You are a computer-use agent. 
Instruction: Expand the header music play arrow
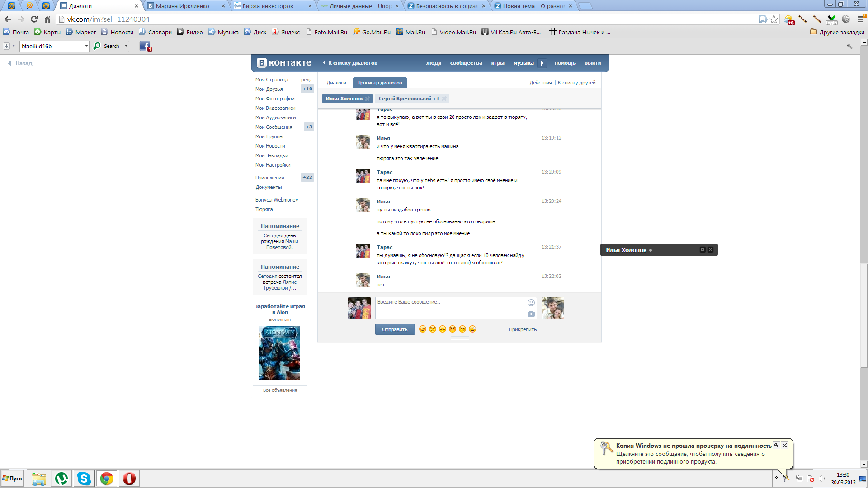point(542,63)
